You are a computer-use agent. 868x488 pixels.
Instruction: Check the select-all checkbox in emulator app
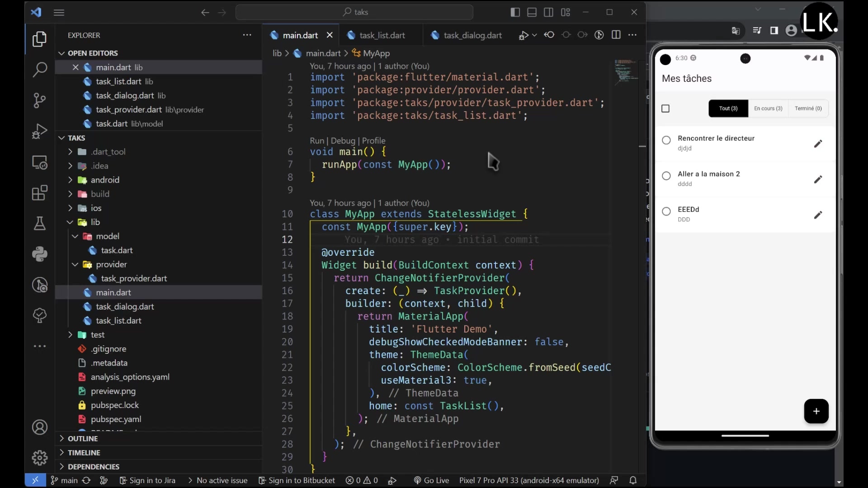pyautogui.click(x=665, y=108)
